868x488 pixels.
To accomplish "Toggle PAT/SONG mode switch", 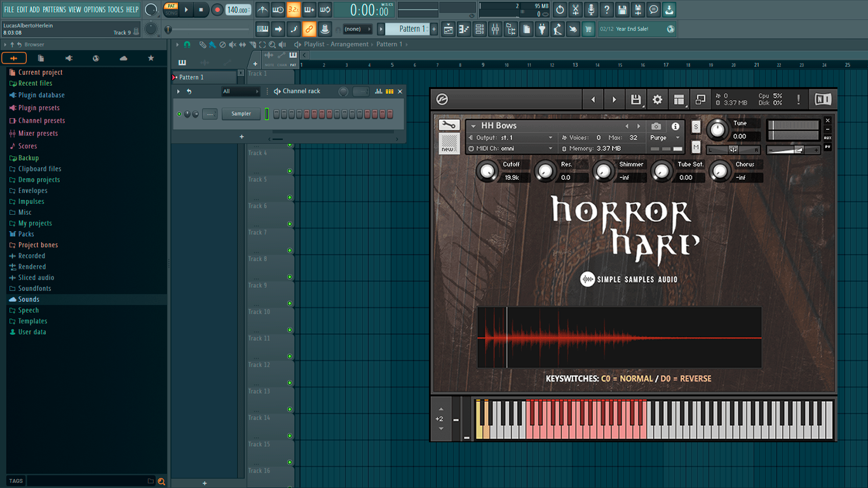I will coord(171,10).
